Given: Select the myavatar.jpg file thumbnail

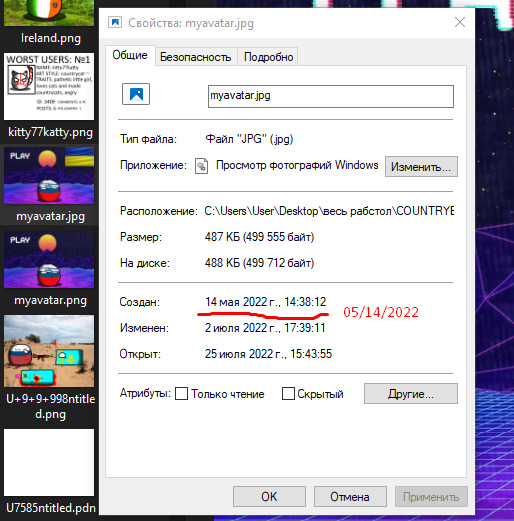Looking at the screenshot, I should (x=49, y=176).
